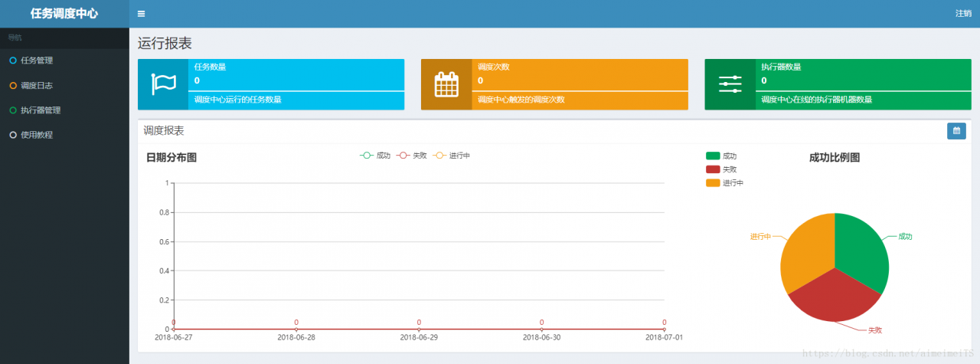Image resolution: width=980 pixels, height=364 pixels.
Task: Click the 2018-06-28 axis label
Action: tap(296, 337)
